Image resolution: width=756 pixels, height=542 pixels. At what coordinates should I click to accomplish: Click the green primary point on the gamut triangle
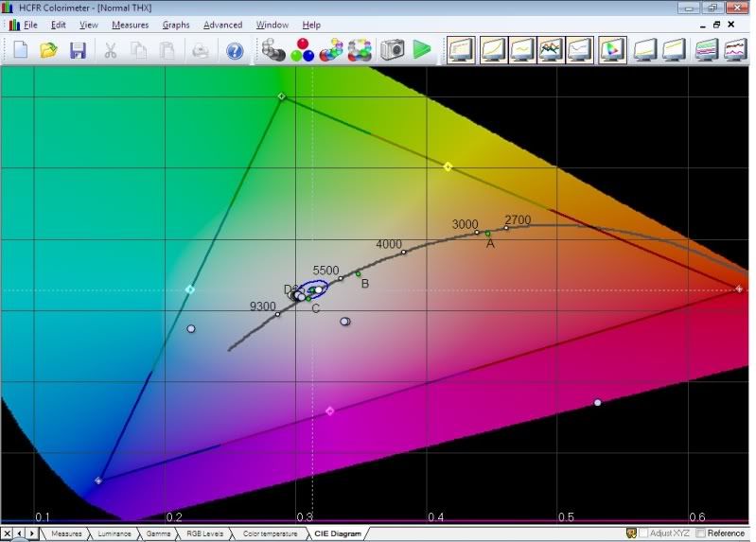[282, 96]
